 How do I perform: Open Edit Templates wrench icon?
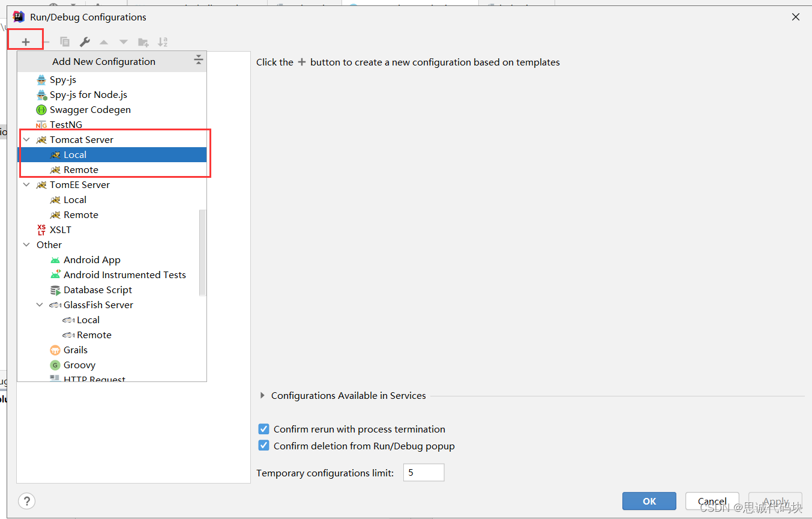point(85,42)
